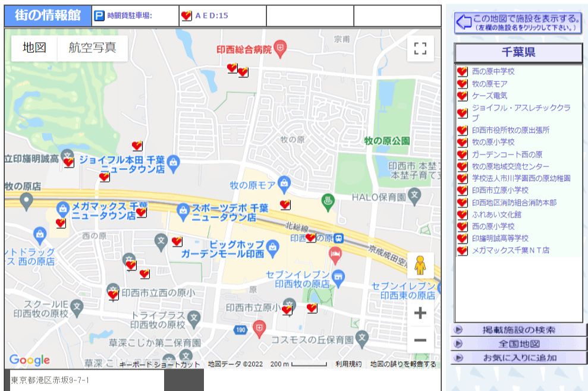The height and width of the screenshot is (391, 588).
Task: Click 牧の原モア shopping marker
Action: click(284, 184)
